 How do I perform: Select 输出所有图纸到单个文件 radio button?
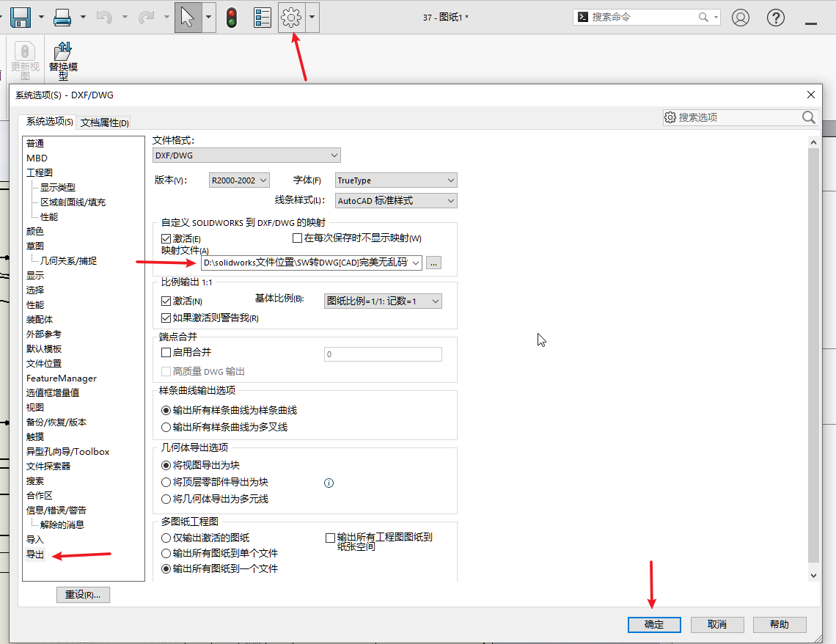pyautogui.click(x=166, y=553)
